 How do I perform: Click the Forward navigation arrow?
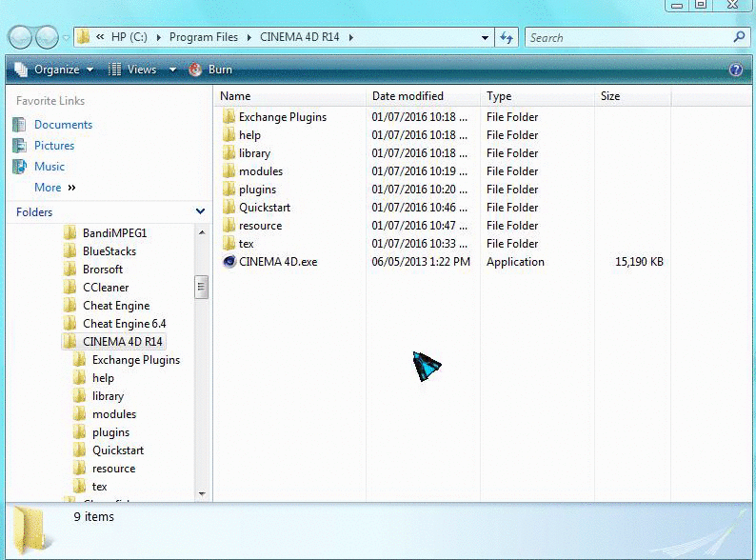coord(47,37)
